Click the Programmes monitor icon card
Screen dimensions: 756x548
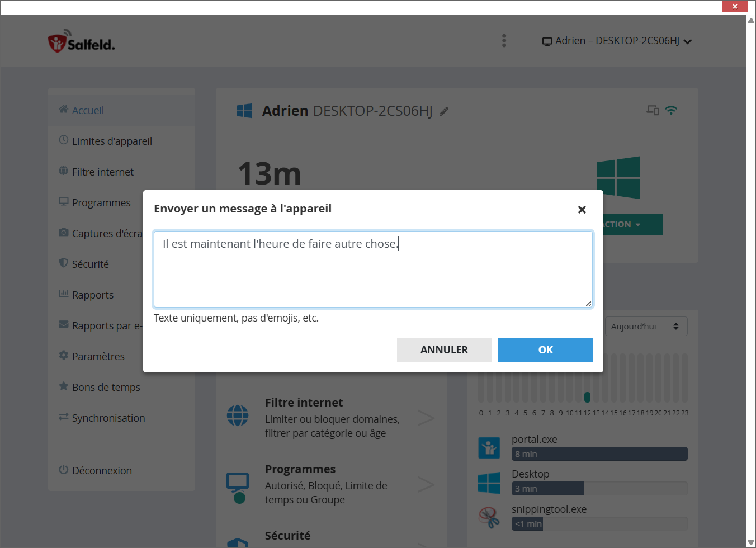238,488
